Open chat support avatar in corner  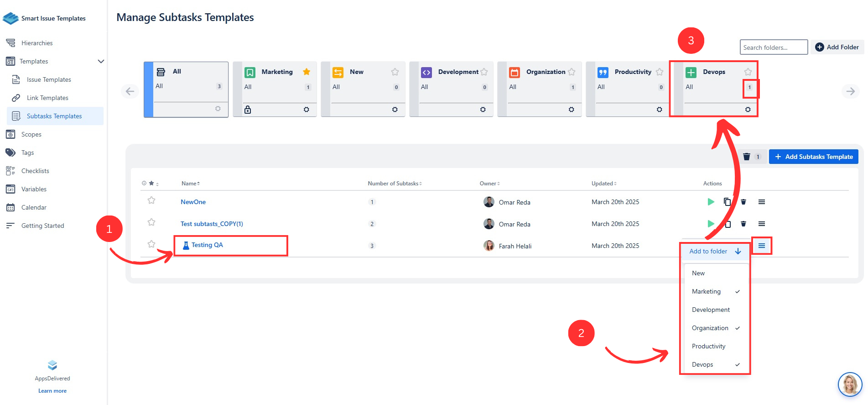coord(850,384)
